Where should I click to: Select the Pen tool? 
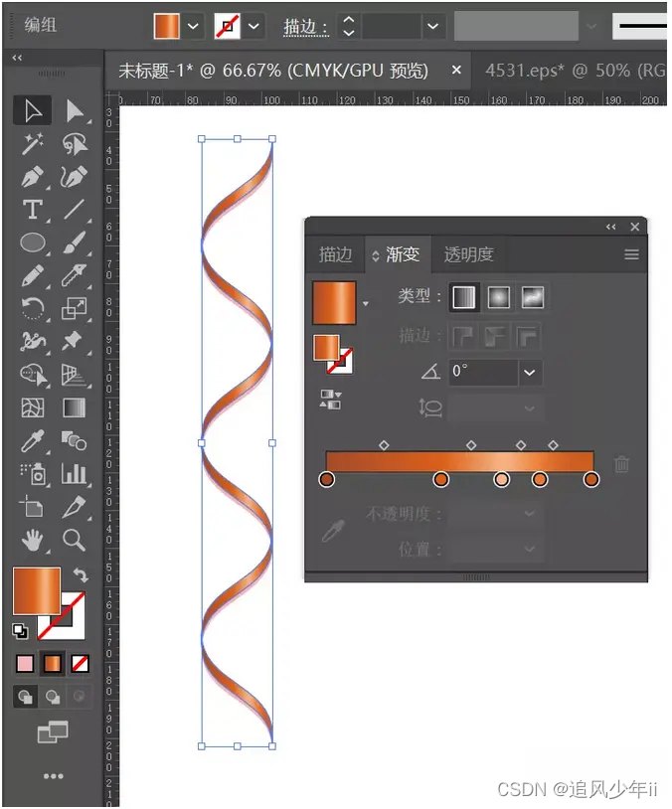33,177
